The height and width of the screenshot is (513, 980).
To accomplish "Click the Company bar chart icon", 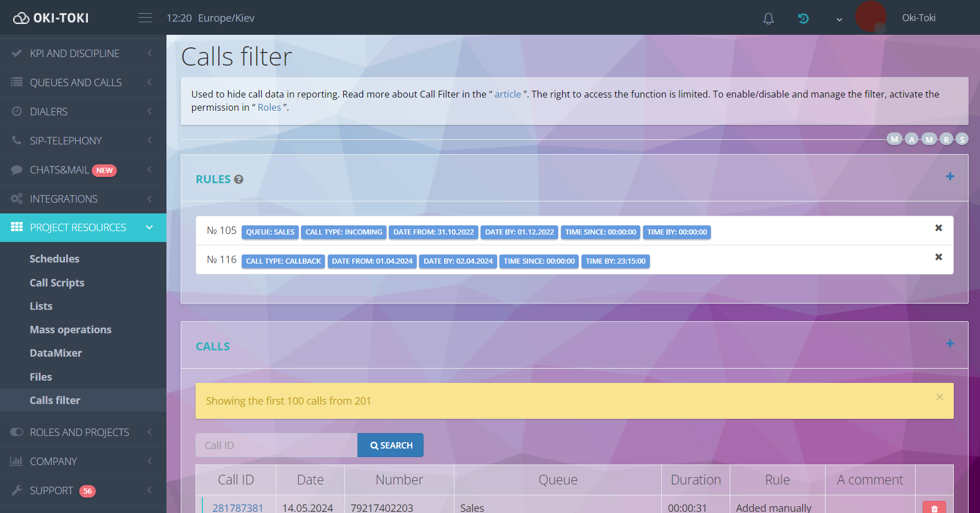I will 17,461.
